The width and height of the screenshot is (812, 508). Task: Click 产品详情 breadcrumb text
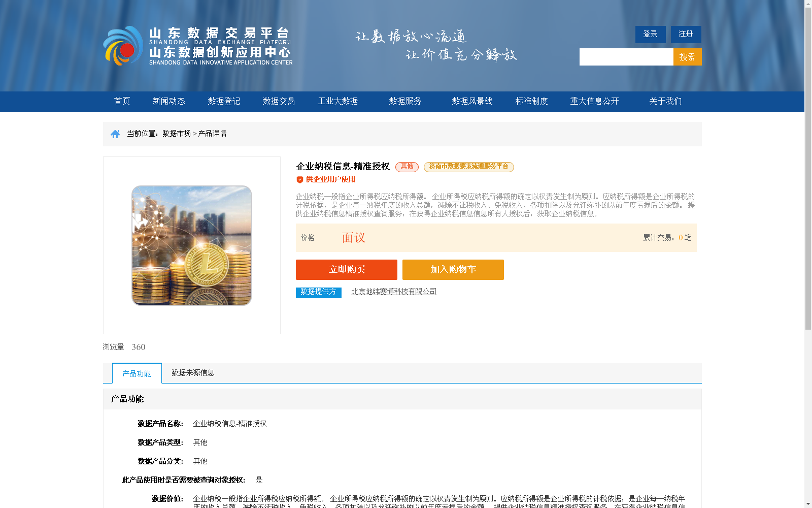[212, 134]
